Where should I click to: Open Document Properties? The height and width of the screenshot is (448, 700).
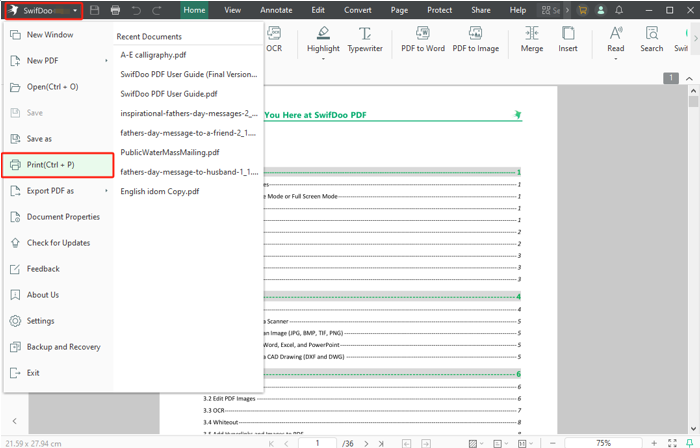tap(58, 217)
